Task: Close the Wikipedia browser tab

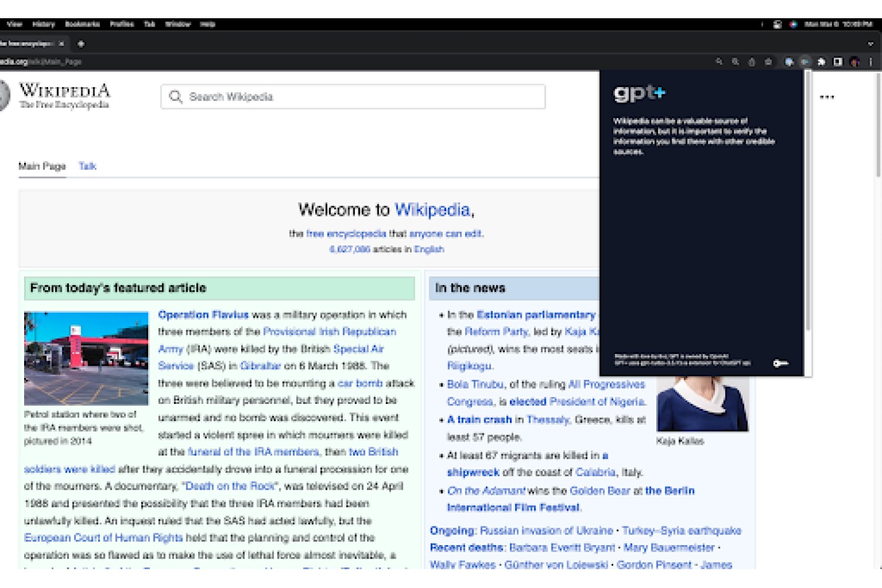Action: click(61, 44)
